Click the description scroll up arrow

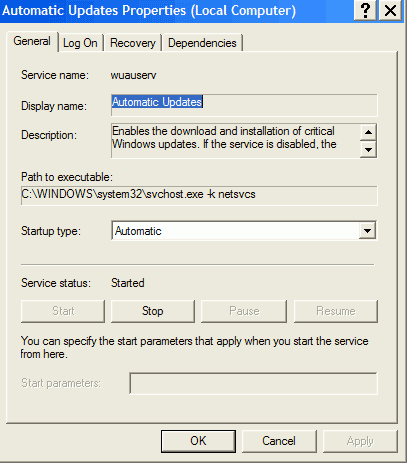(x=368, y=132)
